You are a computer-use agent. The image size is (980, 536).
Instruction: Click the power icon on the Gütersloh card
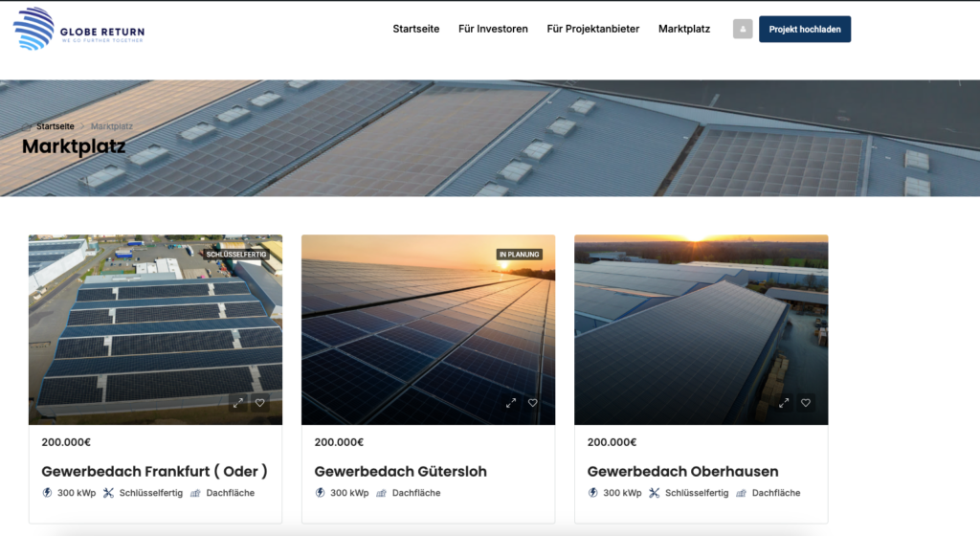[x=320, y=492]
